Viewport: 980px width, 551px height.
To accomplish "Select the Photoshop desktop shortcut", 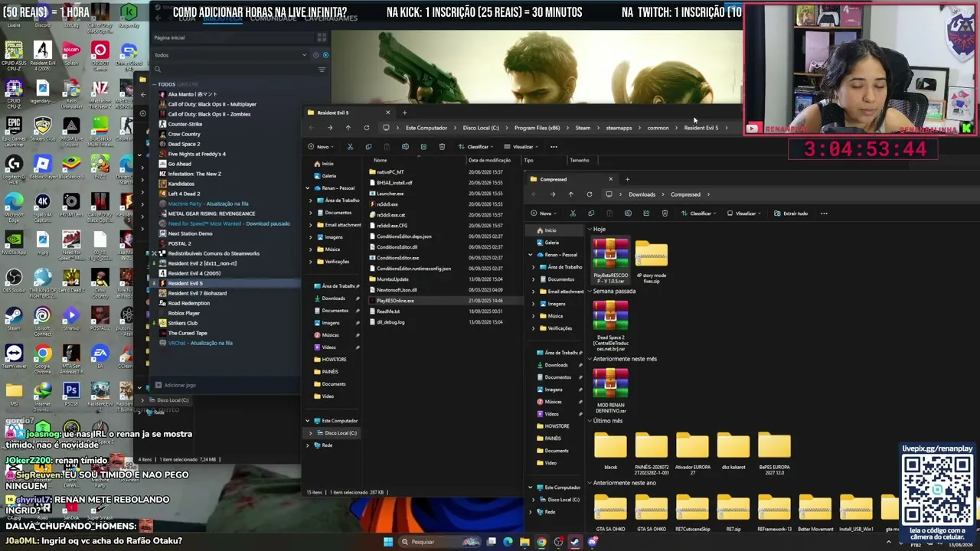I will pos(71,393).
